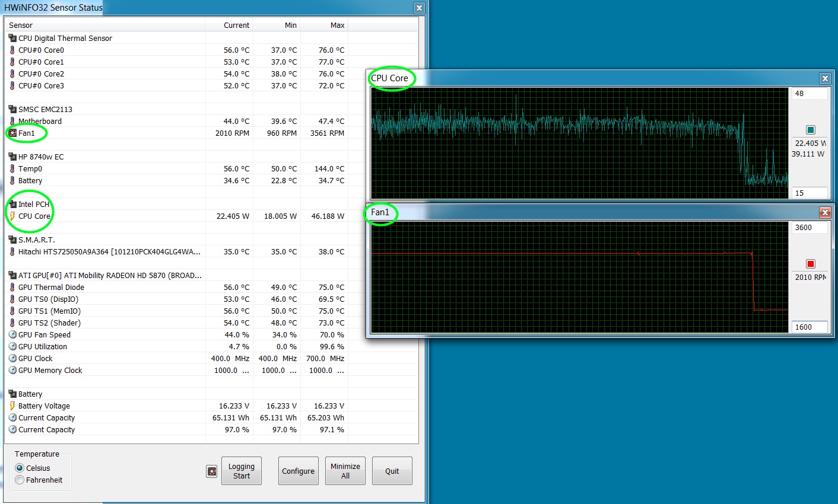Select the GPU TS1 (MemIO) row

point(211,311)
